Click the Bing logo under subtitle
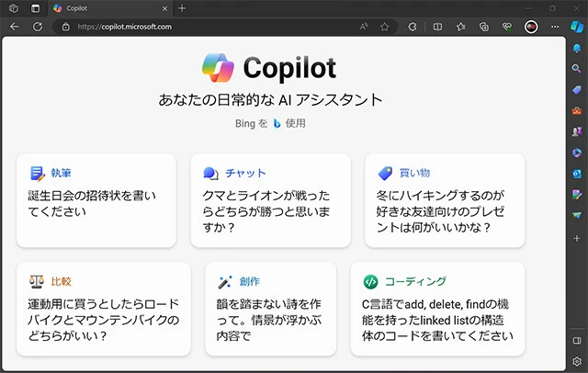The image size is (588, 373). (x=277, y=123)
